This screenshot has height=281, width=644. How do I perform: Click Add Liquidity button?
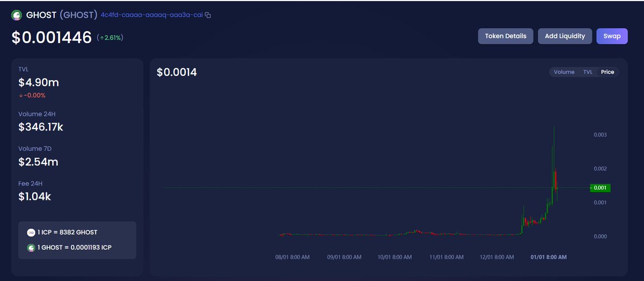click(x=565, y=36)
